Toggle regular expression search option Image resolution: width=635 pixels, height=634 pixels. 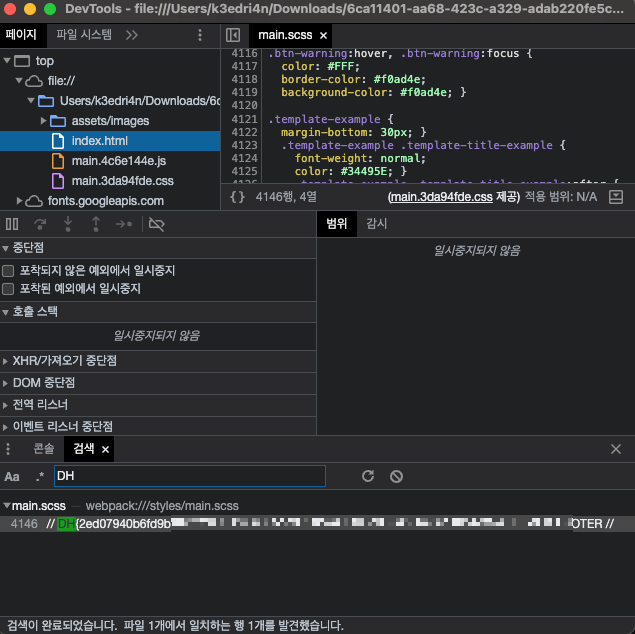39,477
